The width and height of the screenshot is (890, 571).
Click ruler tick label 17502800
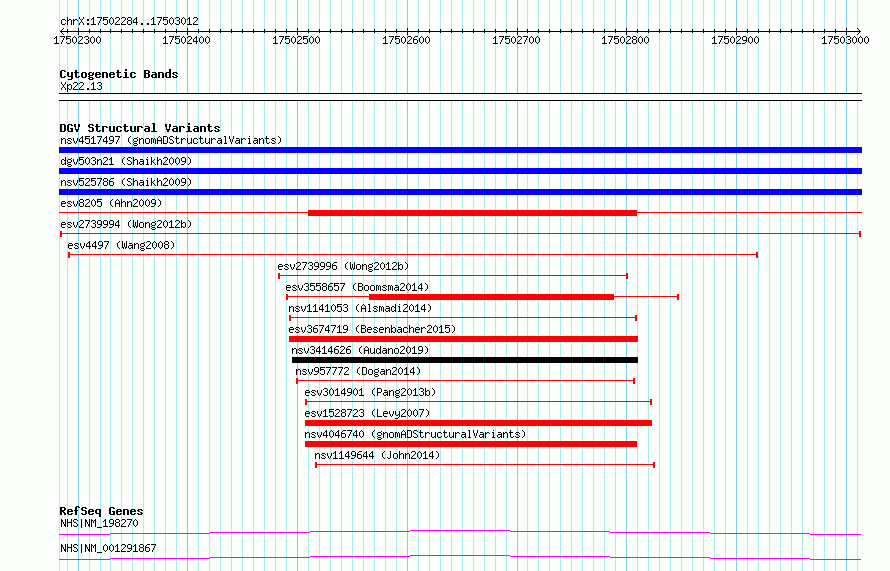(x=625, y=40)
